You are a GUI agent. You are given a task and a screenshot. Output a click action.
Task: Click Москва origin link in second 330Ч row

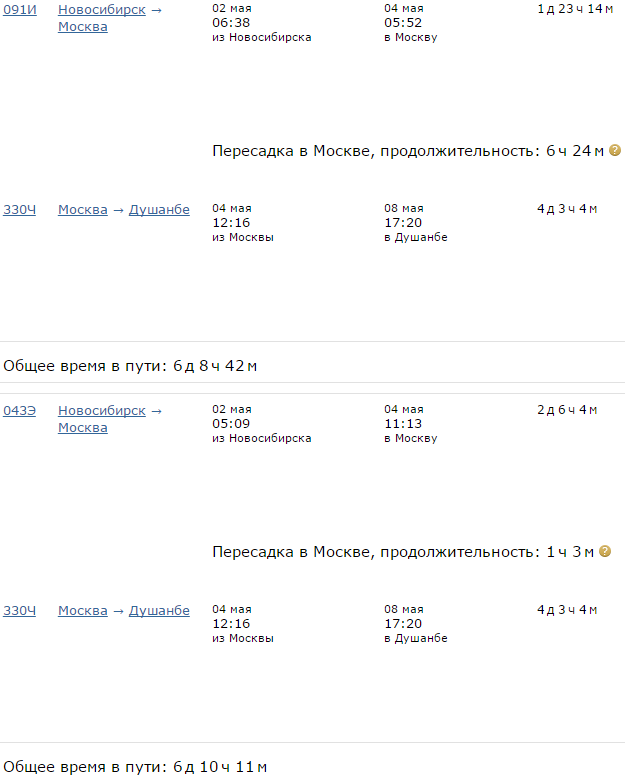click(x=83, y=611)
